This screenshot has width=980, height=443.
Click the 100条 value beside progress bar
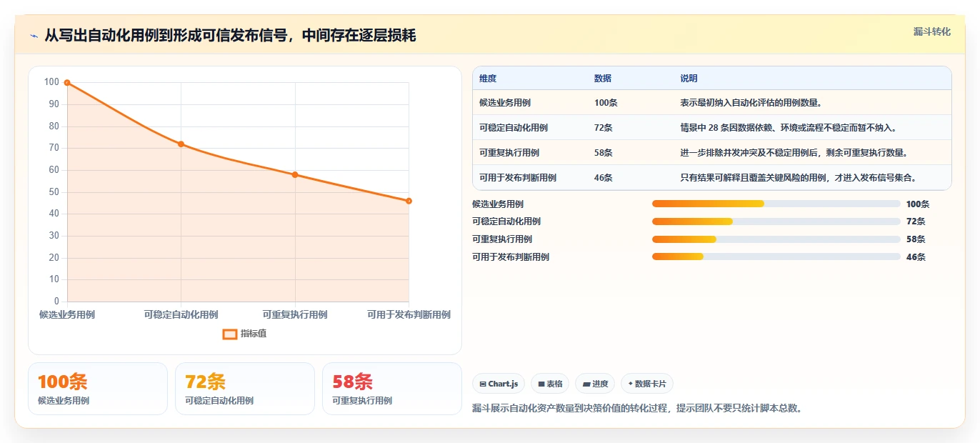coord(918,204)
